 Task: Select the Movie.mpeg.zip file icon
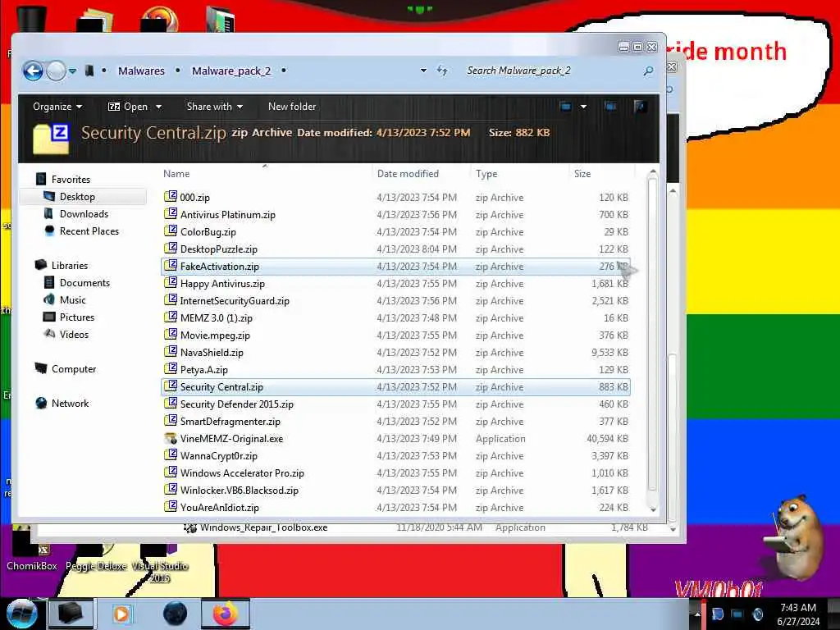pos(171,335)
